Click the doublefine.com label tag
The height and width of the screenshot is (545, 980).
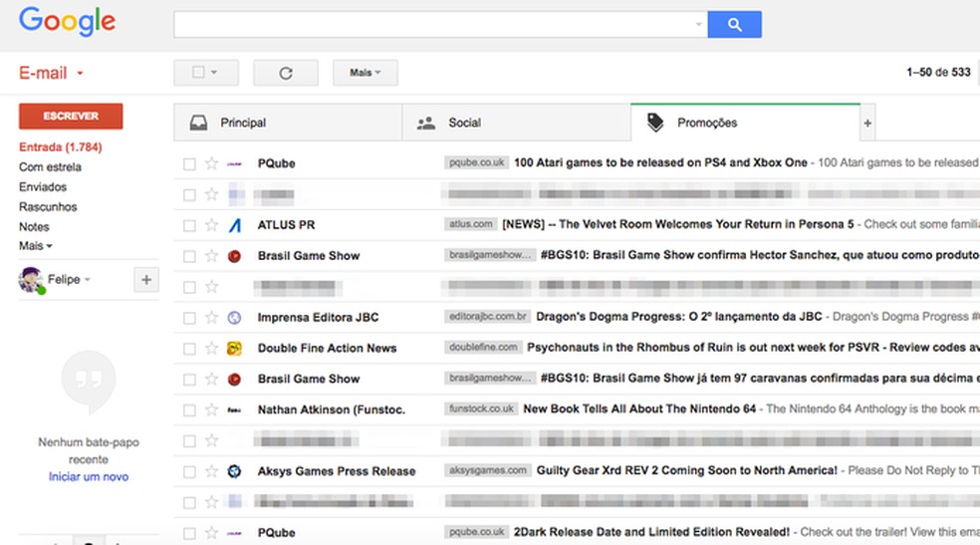[483, 348]
